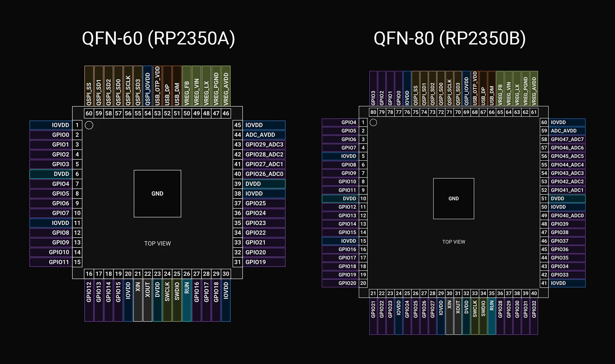
Task: Select the GND pad on QFN-60 diagram
Action: [158, 193]
